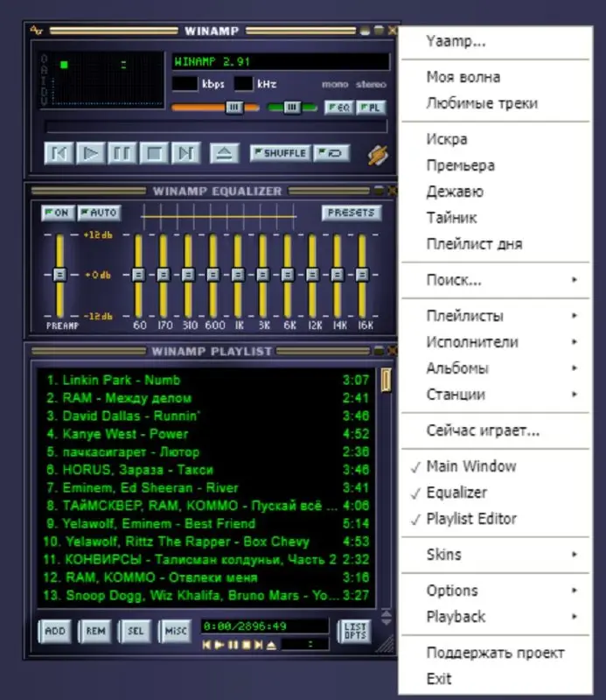This screenshot has height=700, width=606.
Task: Toggle the EQ window button
Action: coord(339,108)
